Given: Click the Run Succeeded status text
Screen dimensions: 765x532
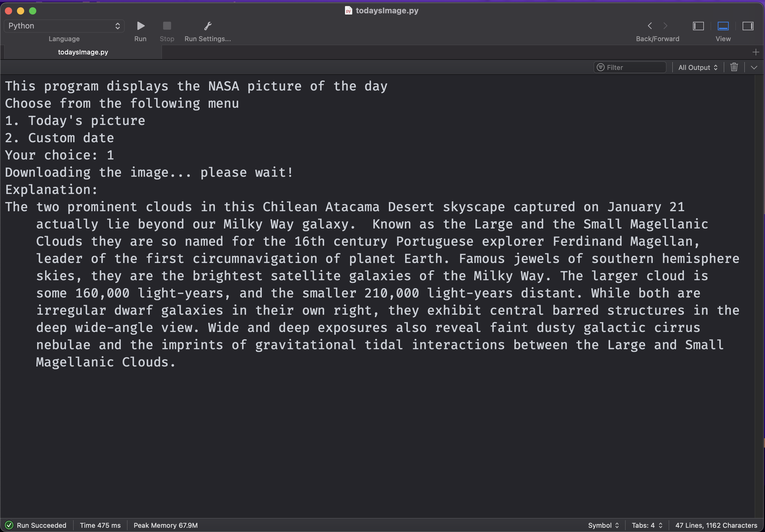Looking at the screenshot, I should point(42,525).
